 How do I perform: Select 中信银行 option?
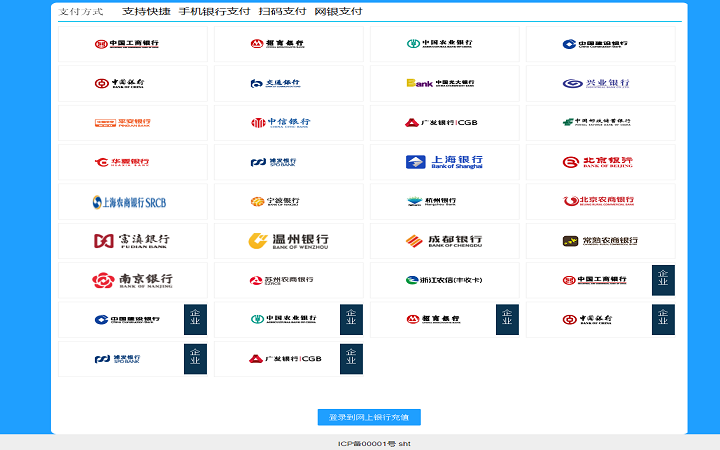[x=288, y=123]
